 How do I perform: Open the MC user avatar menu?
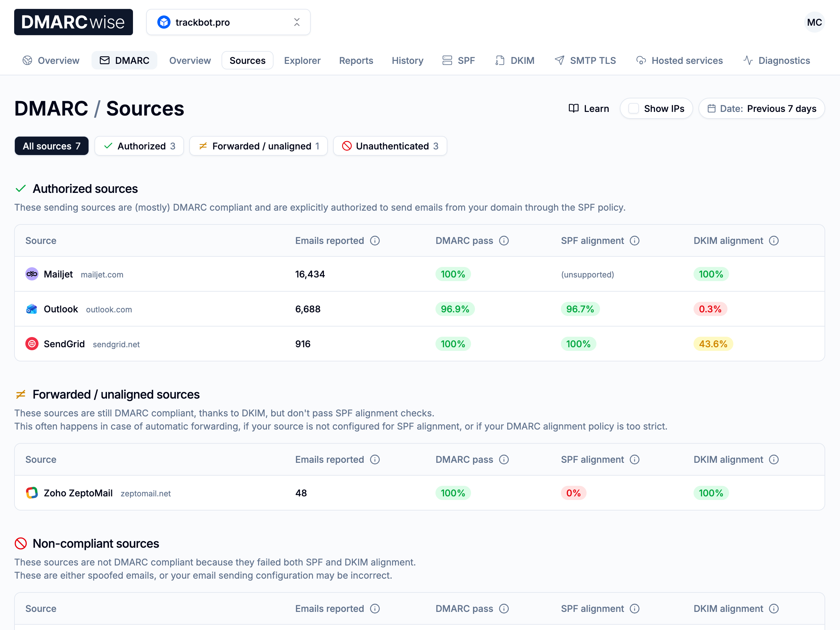point(814,22)
